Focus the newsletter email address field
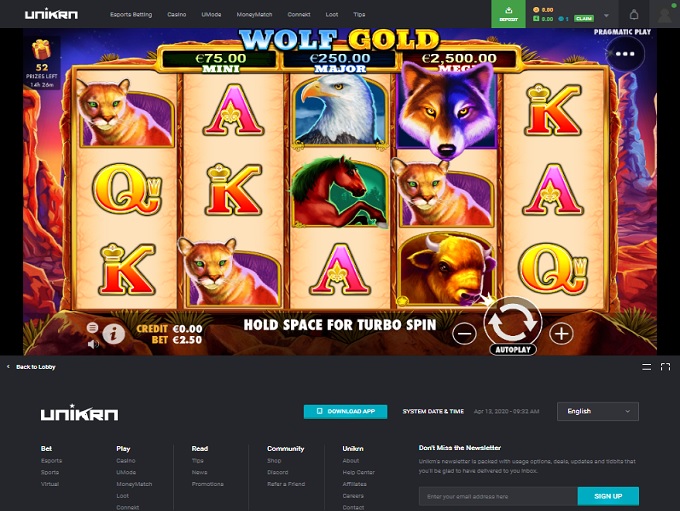Viewport: 680px width, 511px height. (498, 496)
